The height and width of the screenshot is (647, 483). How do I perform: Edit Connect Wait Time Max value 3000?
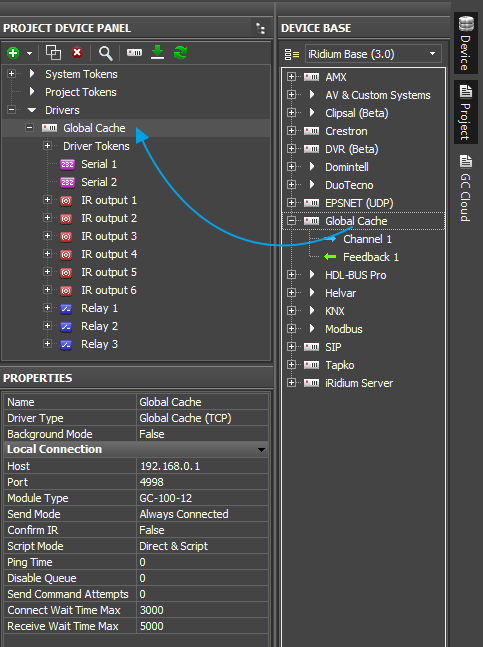coord(202,610)
